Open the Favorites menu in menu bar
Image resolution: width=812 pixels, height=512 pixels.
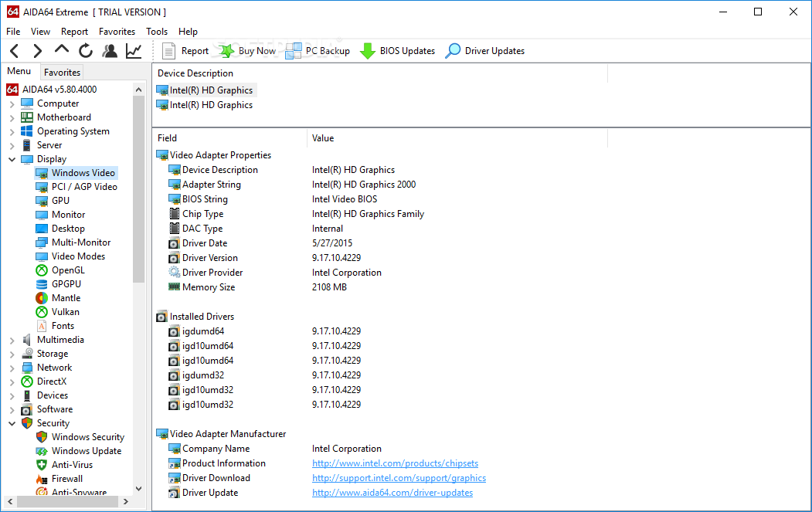[117, 32]
